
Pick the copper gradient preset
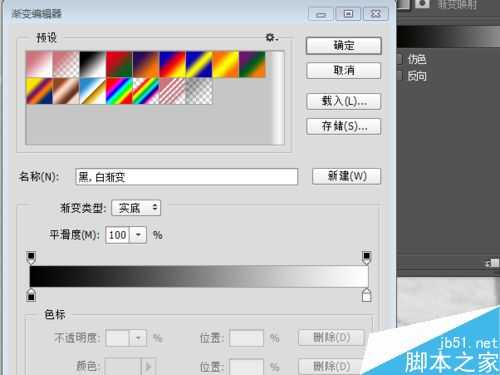(x=66, y=91)
